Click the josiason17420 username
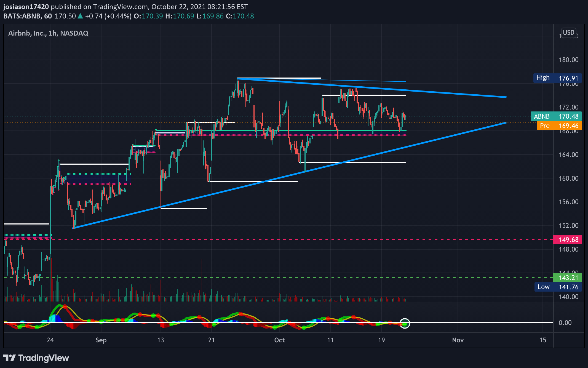Image resolution: width=588 pixels, height=368 pixels. click(x=26, y=7)
